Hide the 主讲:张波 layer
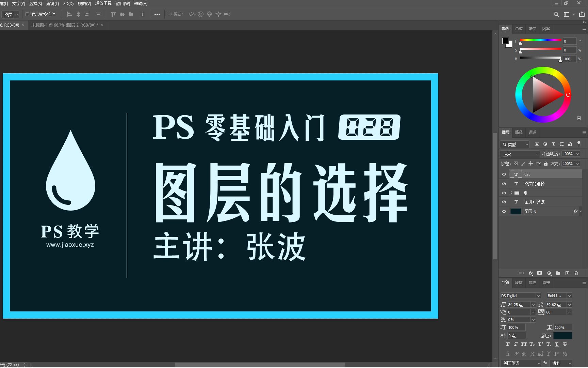This screenshot has height=368, width=588. (504, 202)
